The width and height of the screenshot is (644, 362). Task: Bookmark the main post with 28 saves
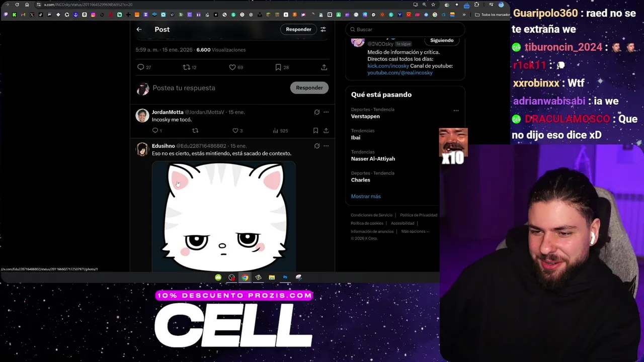[x=278, y=67]
